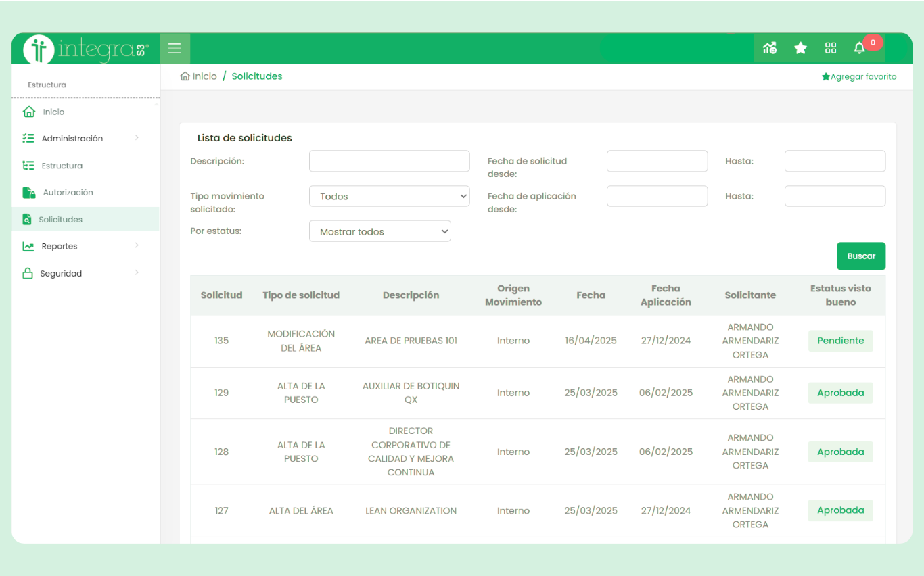Click the Autorización locked file icon
This screenshot has width=924, height=576.
[28, 192]
